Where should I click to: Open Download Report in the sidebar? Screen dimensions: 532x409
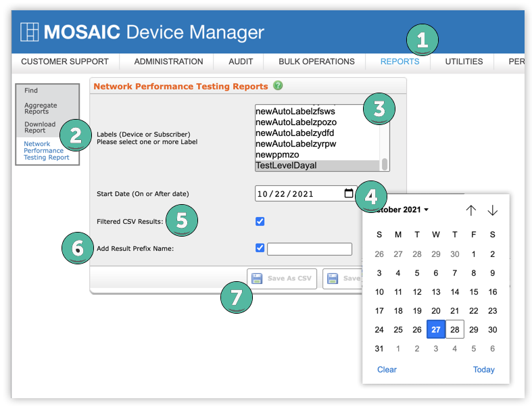(40, 127)
